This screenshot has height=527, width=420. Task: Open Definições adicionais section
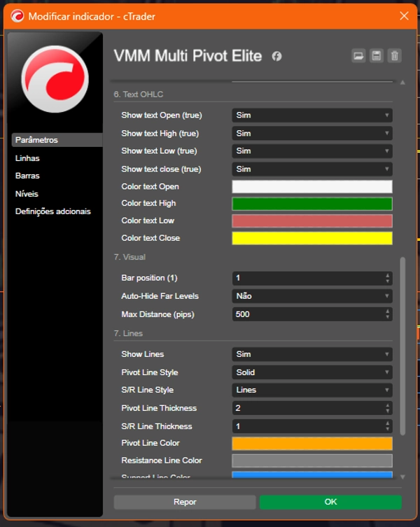click(x=52, y=211)
